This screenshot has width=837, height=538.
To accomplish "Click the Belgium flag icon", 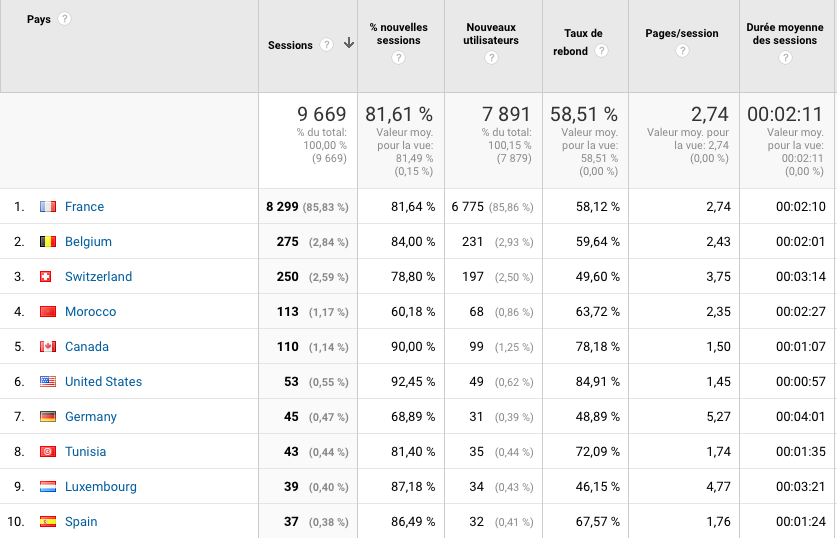I will point(48,242).
